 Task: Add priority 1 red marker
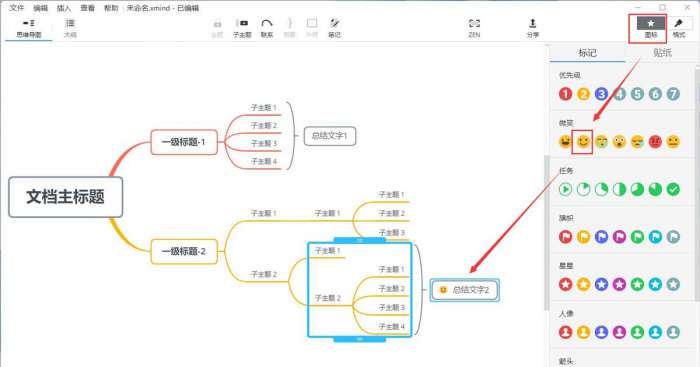coord(565,94)
